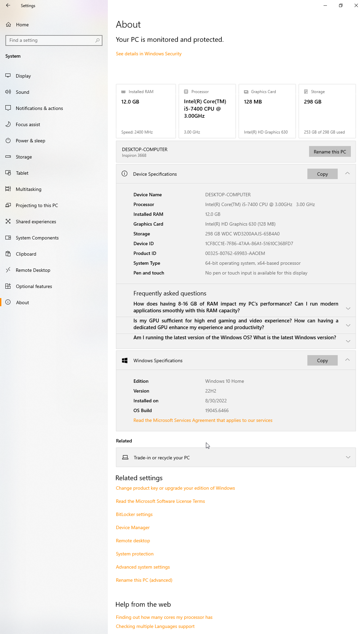
Task: Open See details in Windows Security
Action: pos(149,54)
